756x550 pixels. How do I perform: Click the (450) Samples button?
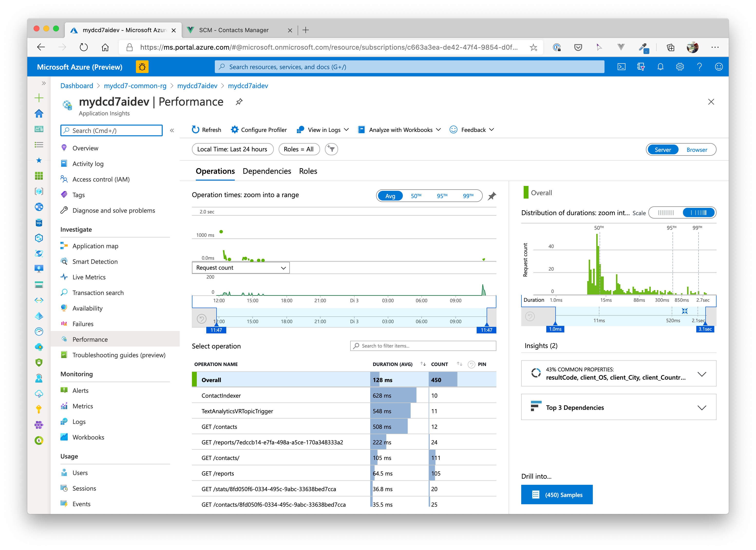[557, 495]
